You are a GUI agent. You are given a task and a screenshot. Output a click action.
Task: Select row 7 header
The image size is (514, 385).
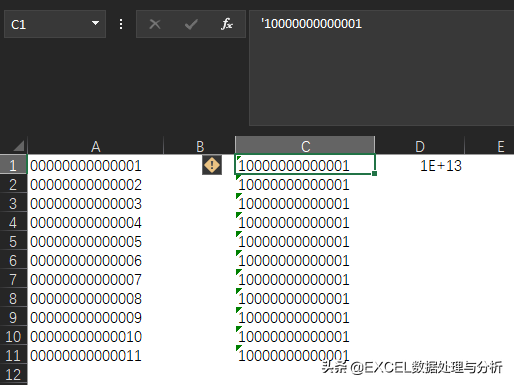13,279
